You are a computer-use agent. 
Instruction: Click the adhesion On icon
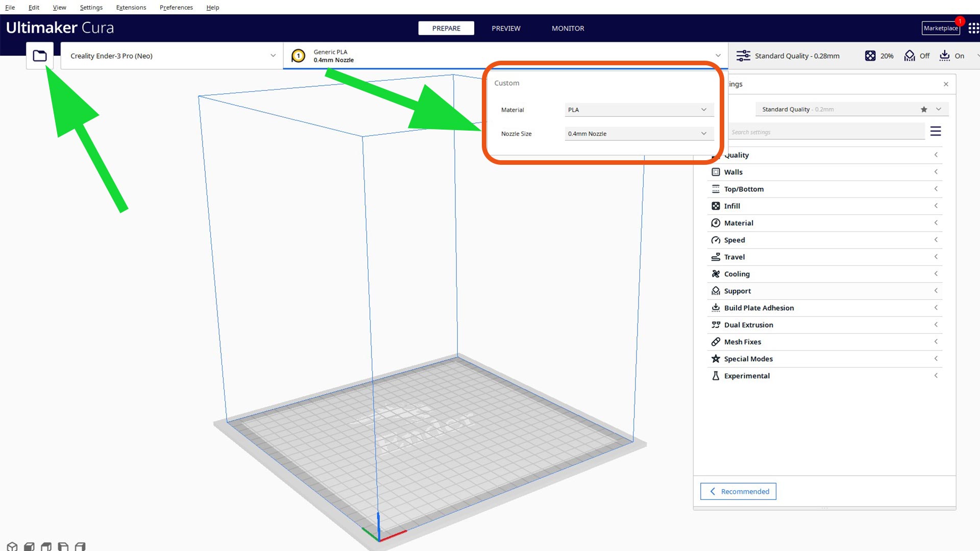[945, 56]
